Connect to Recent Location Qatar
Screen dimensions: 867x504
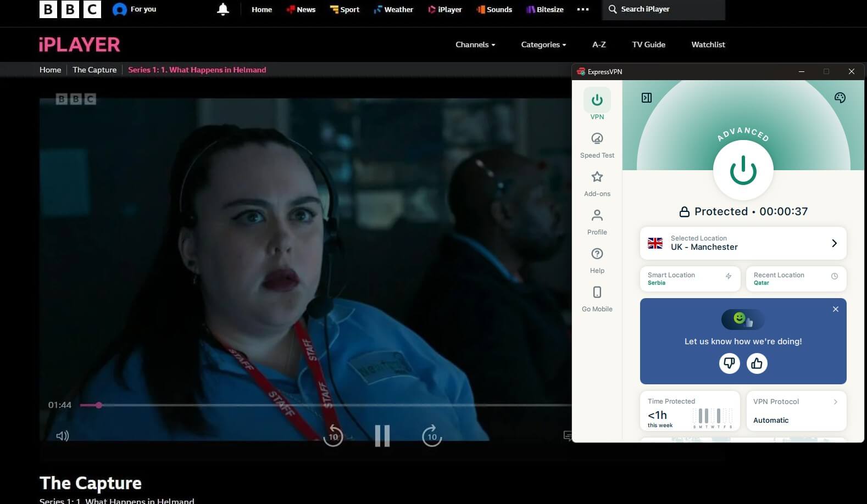coord(796,279)
